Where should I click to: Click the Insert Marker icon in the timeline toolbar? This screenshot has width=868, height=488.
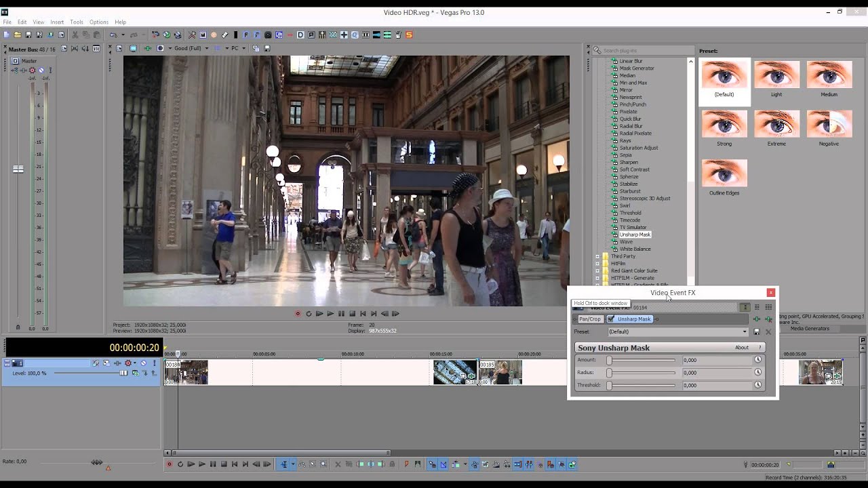pyautogui.click(x=406, y=464)
